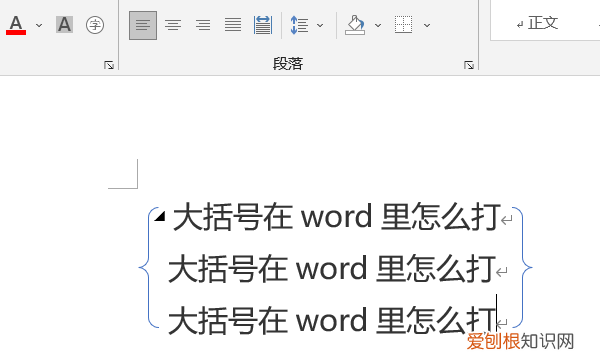Click the enclosed character icon

point(95,25)
